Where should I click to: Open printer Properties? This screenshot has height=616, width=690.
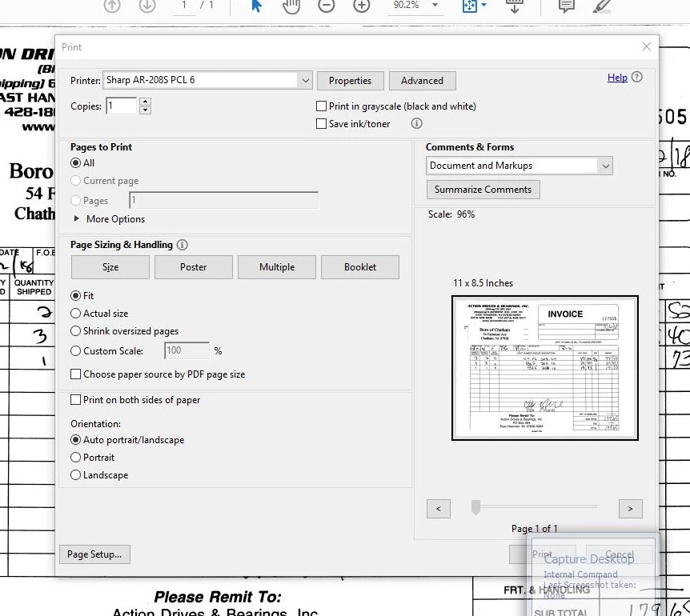pos(351,81)
